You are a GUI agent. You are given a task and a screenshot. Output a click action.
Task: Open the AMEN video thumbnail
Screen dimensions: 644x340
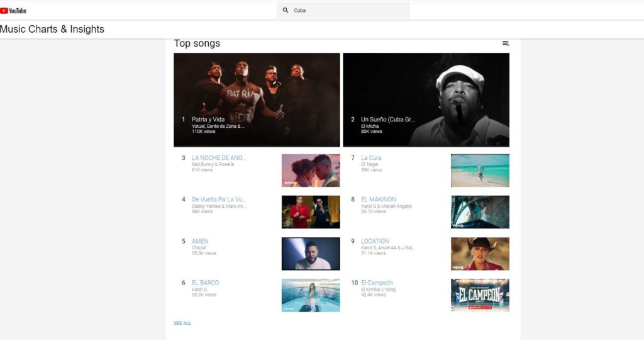(x=311, y=254)
